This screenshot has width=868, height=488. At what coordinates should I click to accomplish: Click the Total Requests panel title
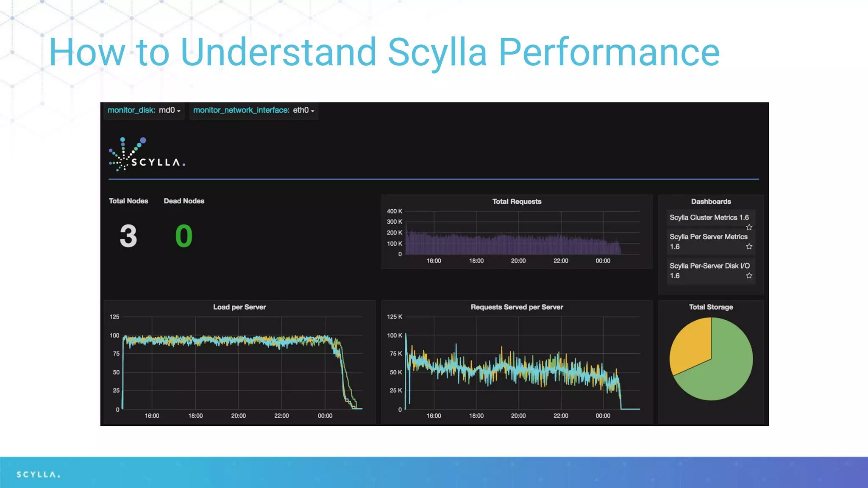tap(516, 202)
